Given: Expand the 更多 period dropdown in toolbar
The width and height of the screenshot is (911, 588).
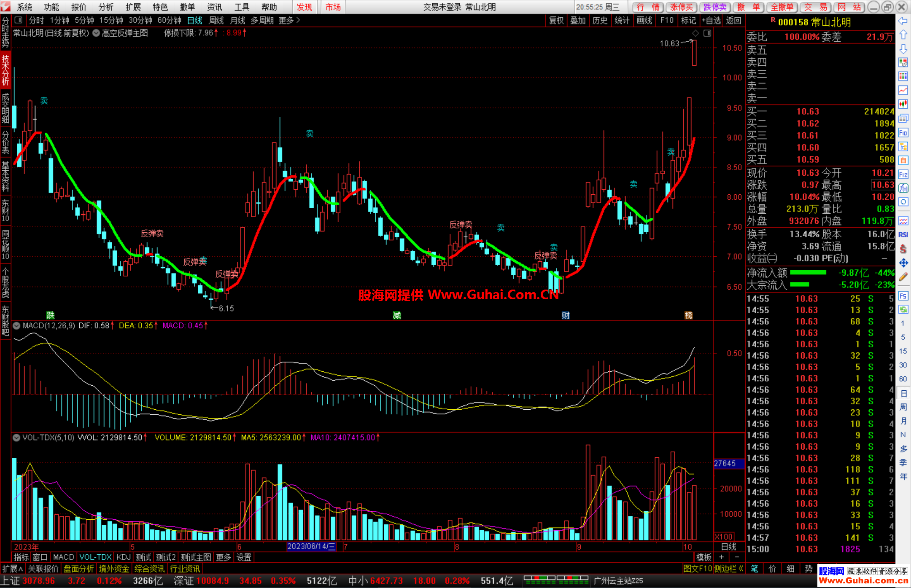Looking at the screenshot, I should tap(289, 20).
